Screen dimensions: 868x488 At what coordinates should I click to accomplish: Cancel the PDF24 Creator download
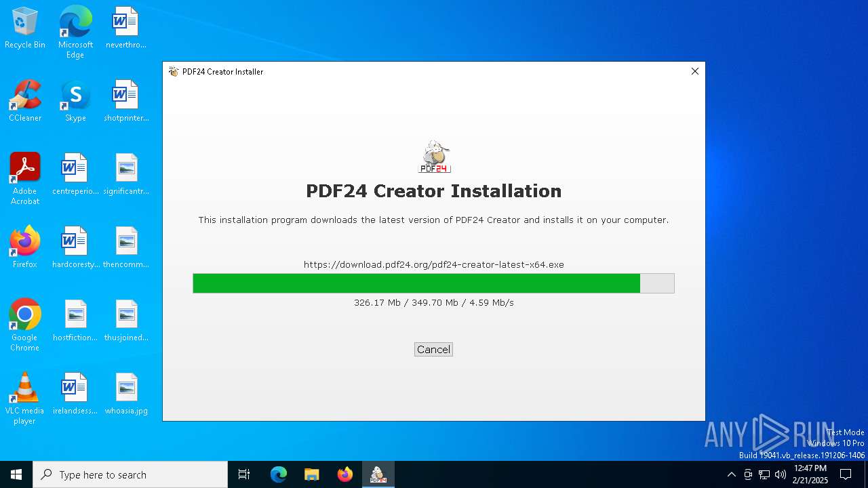click(433, 350)
